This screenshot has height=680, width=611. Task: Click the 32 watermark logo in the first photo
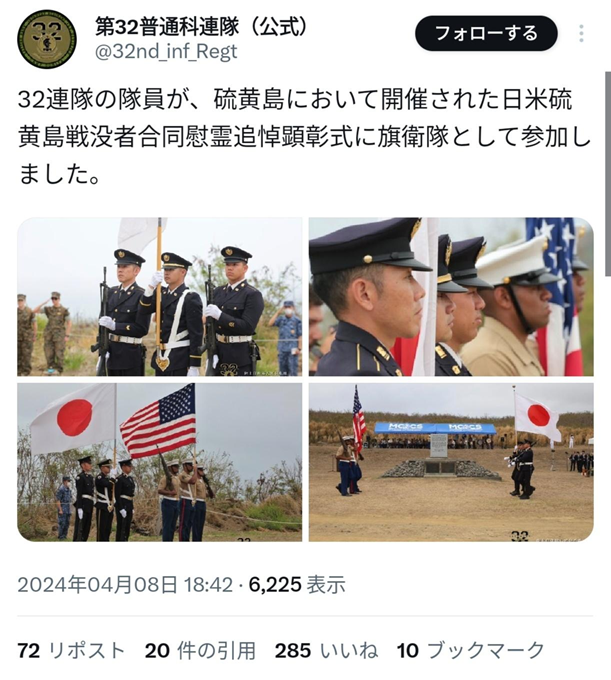(229, 369)
